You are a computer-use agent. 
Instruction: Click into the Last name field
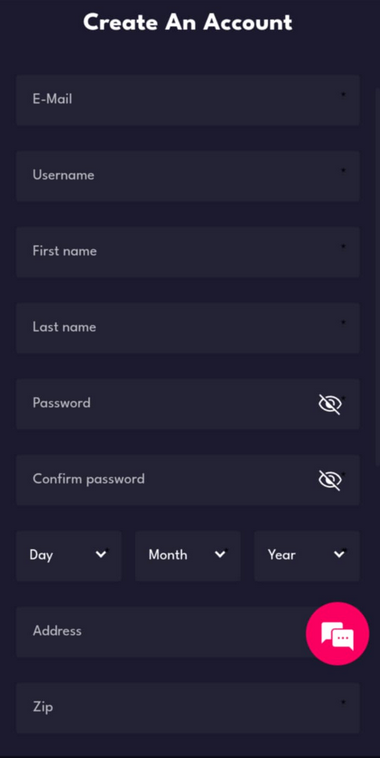click(x=188, y=328)
